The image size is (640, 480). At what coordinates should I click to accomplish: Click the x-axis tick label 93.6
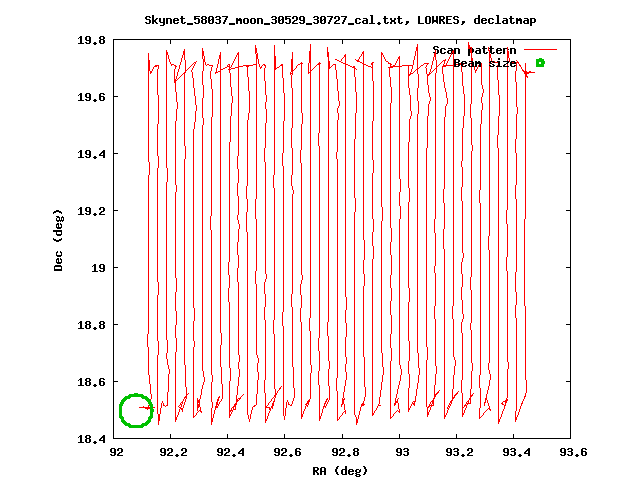(x=573, y=452)
